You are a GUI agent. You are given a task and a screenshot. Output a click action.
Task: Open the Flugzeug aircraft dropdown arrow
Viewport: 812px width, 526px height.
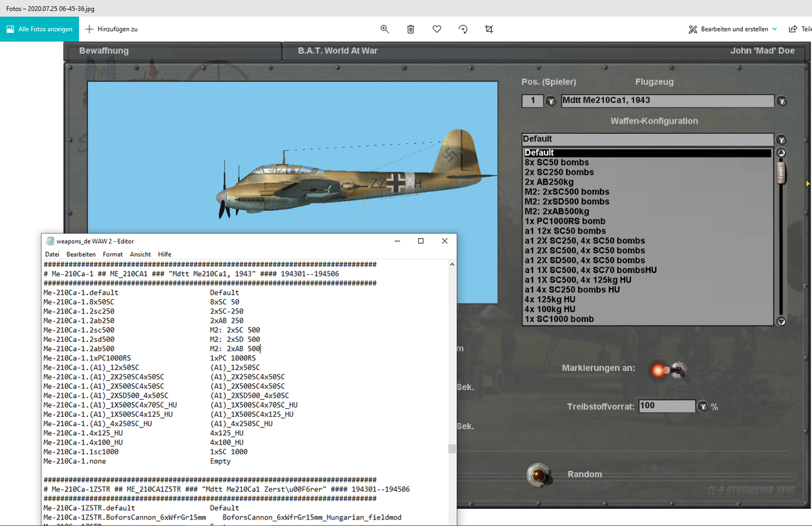781,101
